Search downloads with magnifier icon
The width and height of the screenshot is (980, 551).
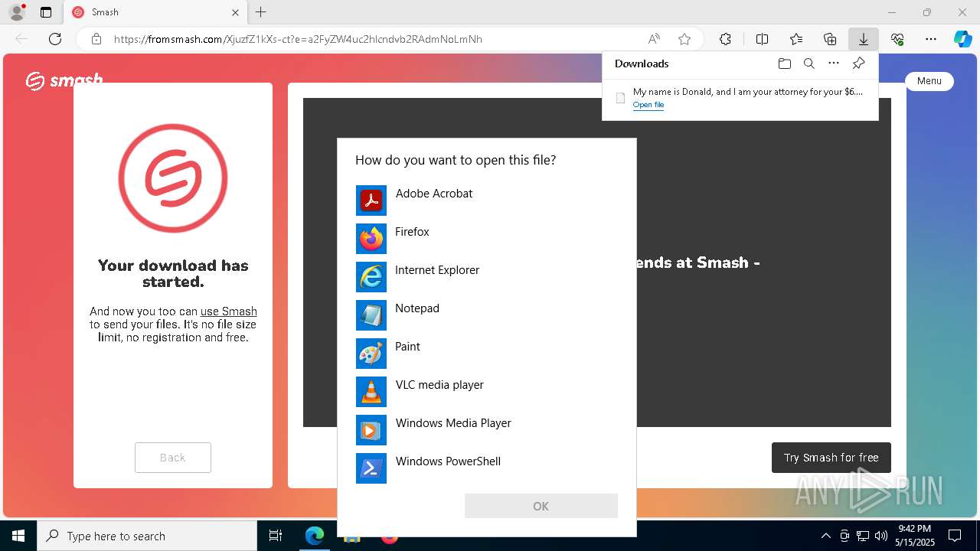point(808,64)
